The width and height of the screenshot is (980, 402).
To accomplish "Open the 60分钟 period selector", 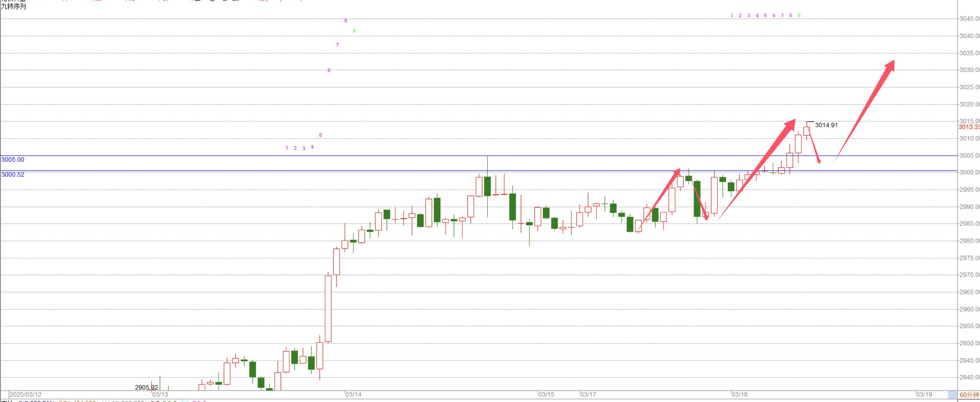I will point(969,395).
